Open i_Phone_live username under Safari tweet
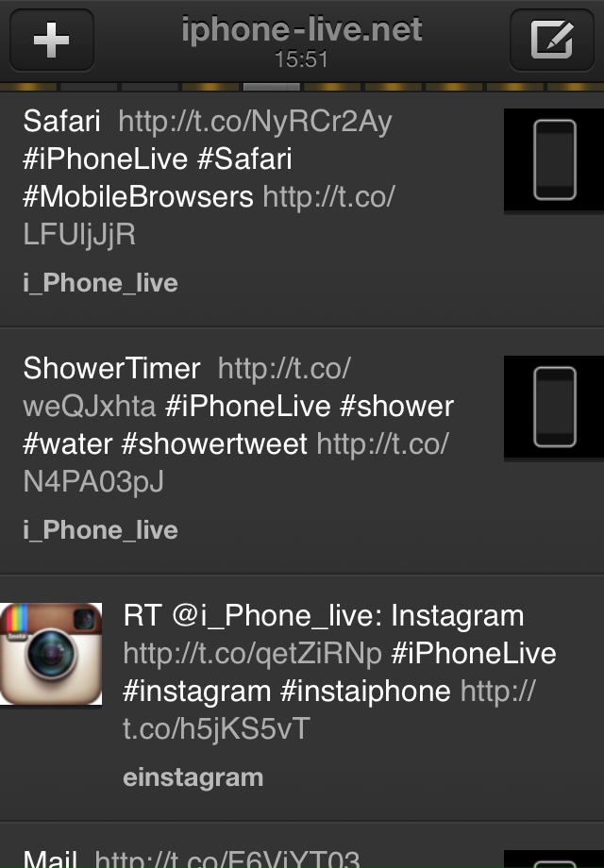Viewport: 604px width, 868px height. 100,283
